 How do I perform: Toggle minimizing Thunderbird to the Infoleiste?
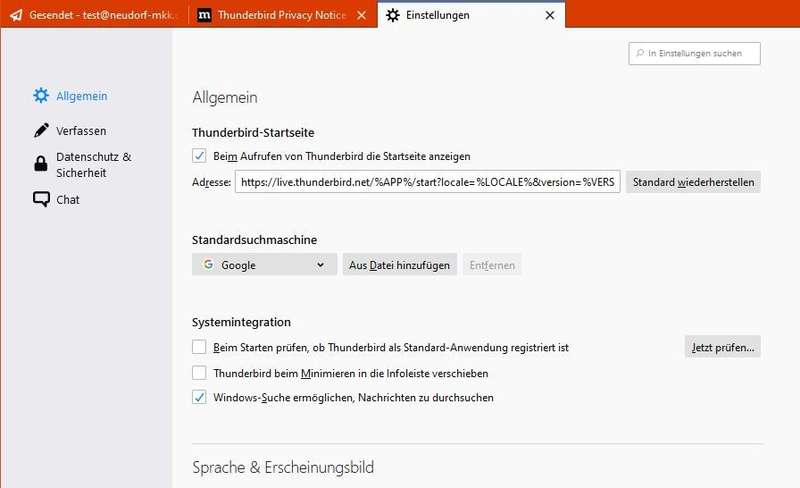[x=199, y=373]
